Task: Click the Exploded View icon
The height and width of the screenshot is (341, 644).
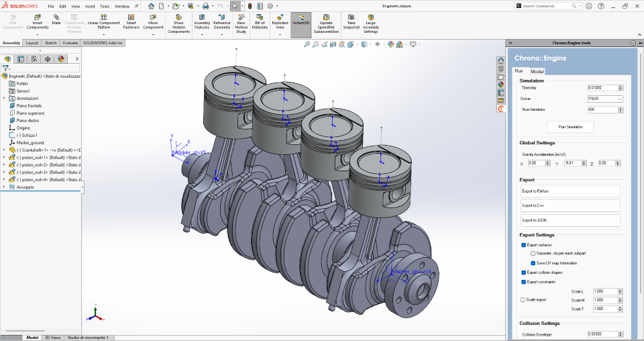Action: click(280, 19)
